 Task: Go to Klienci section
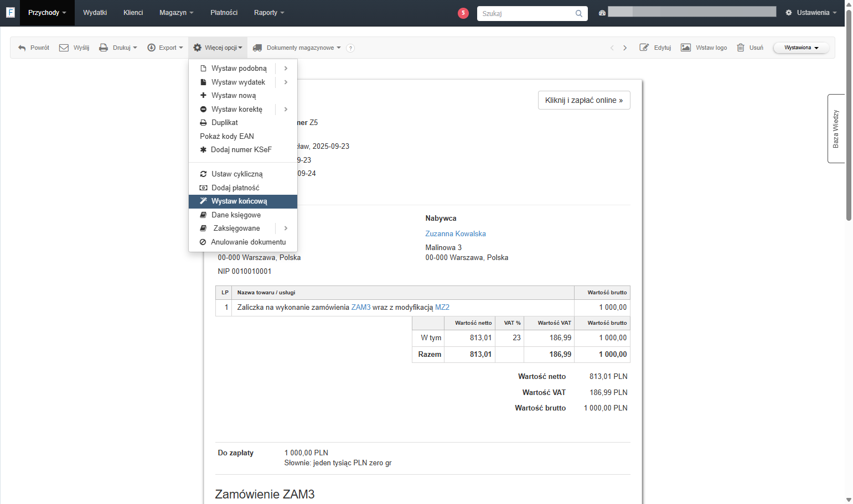133,13
